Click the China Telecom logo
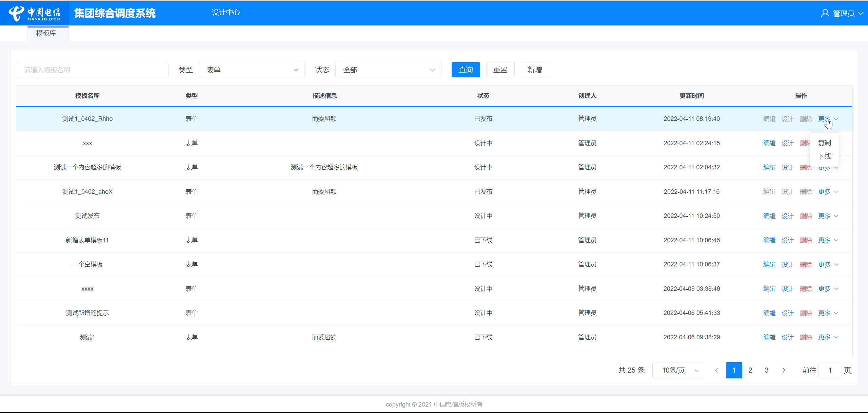This screenshot has height=413, width=868. tap(34, 14)
